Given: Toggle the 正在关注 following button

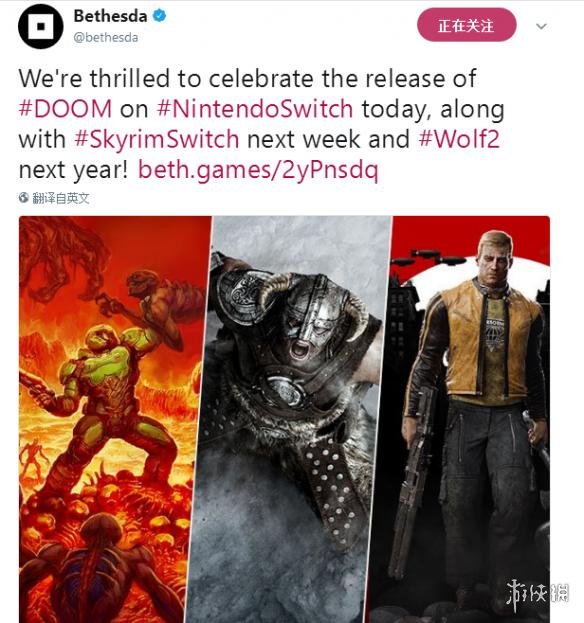Looking at the screenshot, I should (x=466, y=25).
